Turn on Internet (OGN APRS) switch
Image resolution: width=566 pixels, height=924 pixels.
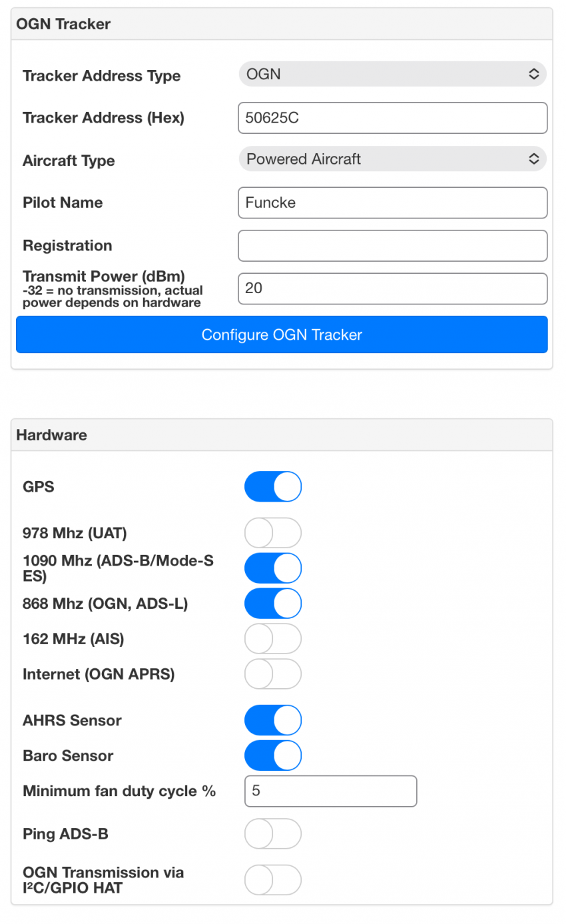[273, 674]
